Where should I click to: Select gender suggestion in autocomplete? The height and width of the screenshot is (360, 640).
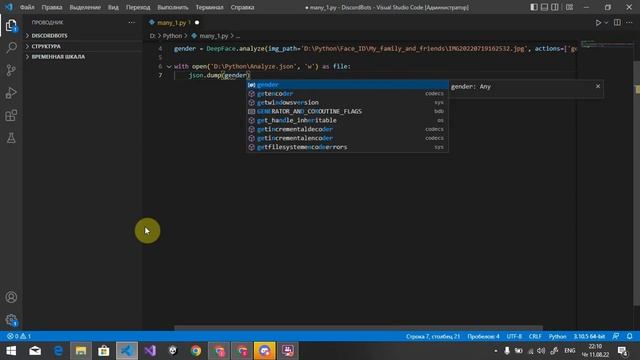click(x=347, y=85)
